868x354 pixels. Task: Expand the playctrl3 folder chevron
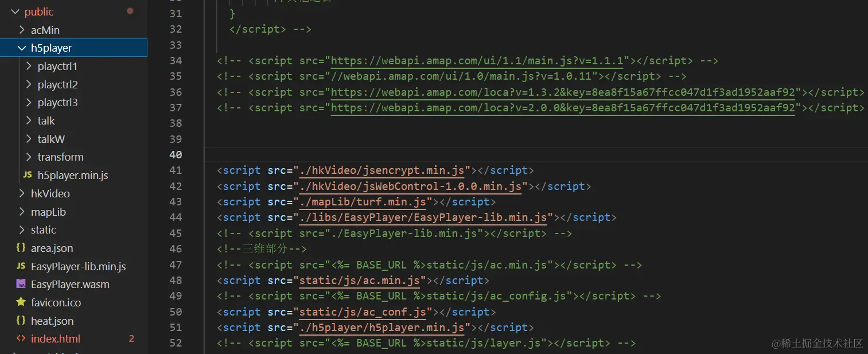[29, 103]
